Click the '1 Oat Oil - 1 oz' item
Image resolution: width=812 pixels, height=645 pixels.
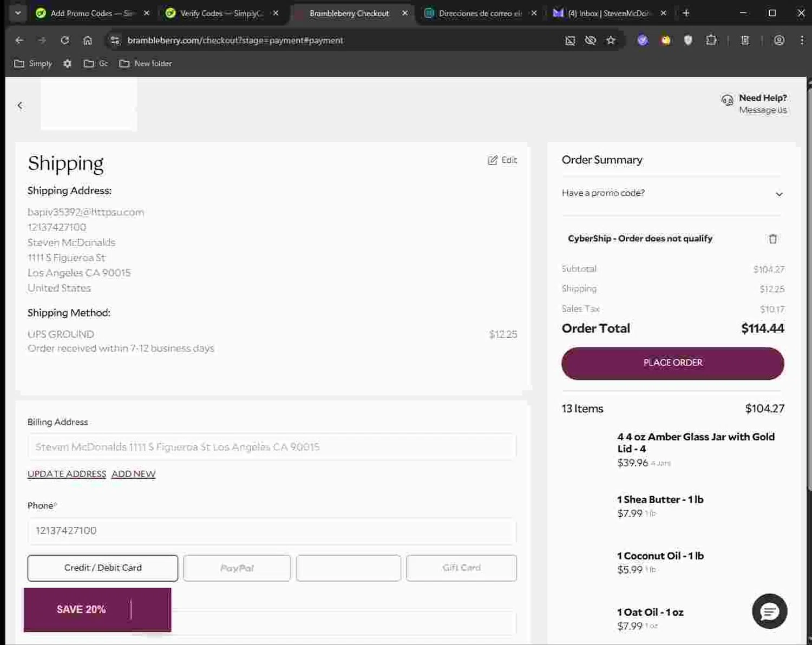[x=650, y=612]
